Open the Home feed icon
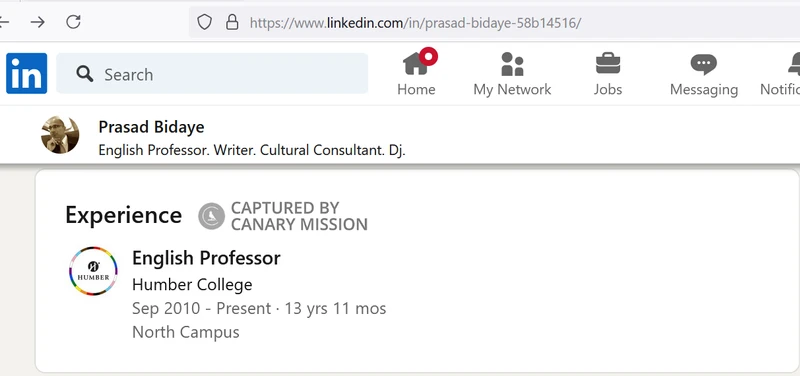This screenshot has width=800, height=376. (416, 64)
